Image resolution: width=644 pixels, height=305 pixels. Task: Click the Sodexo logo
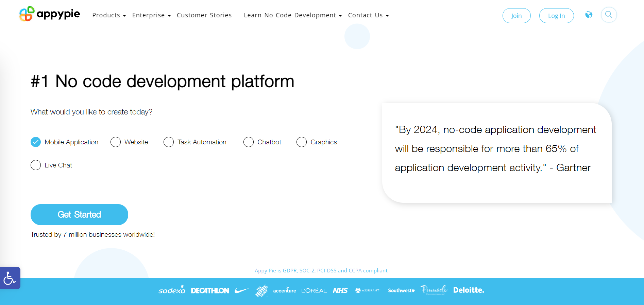(x=172, y=290)
